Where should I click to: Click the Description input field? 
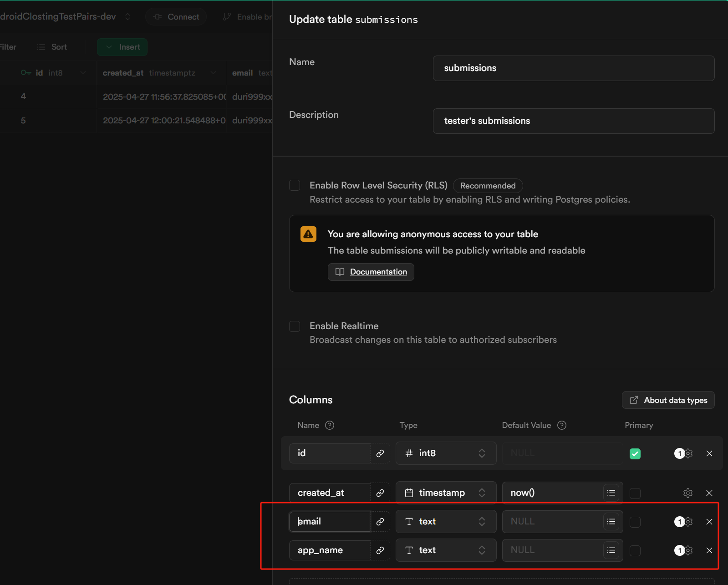(x=574, y=121)
